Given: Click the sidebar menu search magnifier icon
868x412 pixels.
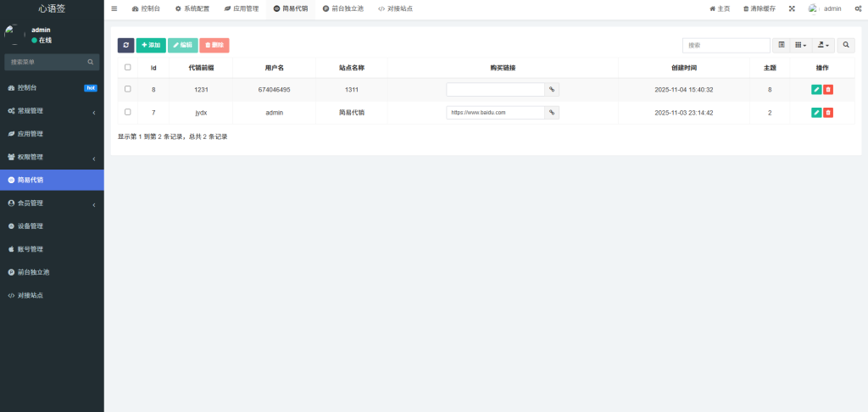Looking at the screenshot, I should 91,62.
